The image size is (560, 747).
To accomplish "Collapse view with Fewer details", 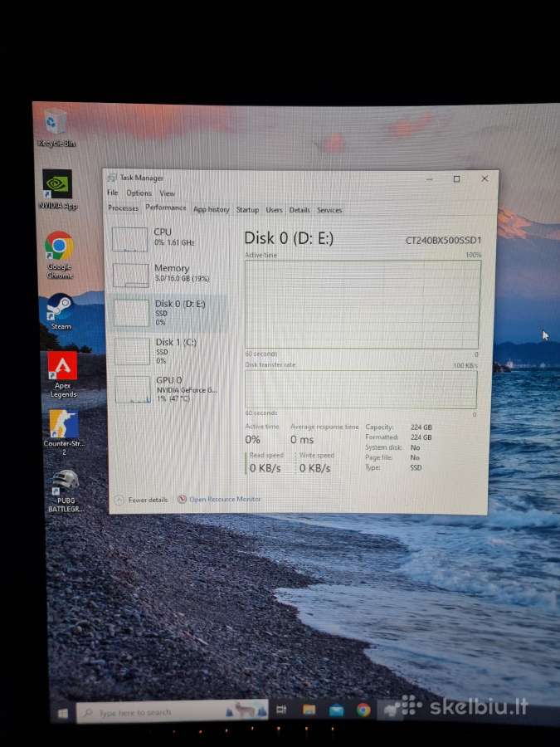I will pos(142,500).
